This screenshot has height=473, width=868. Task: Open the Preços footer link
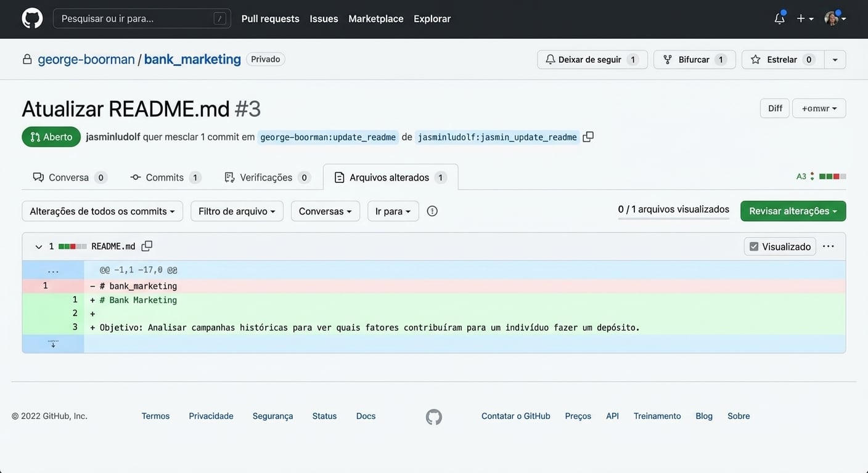[578, 416]
